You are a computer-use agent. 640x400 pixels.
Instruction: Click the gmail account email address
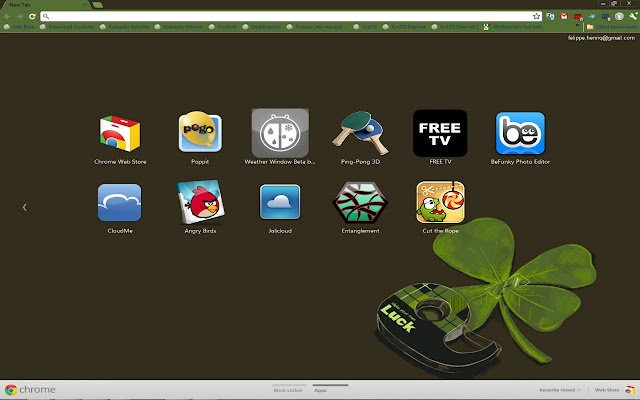[x=601, y=38]
